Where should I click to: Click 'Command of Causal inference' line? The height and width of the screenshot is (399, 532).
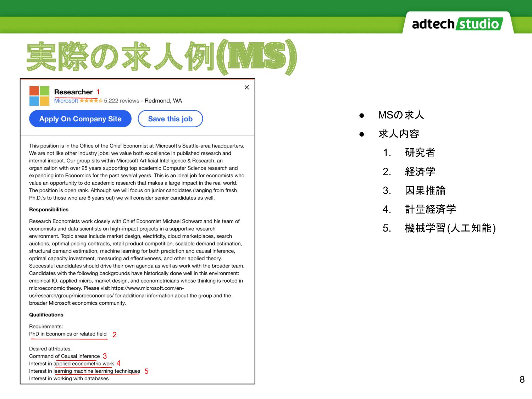pos(65,356)
